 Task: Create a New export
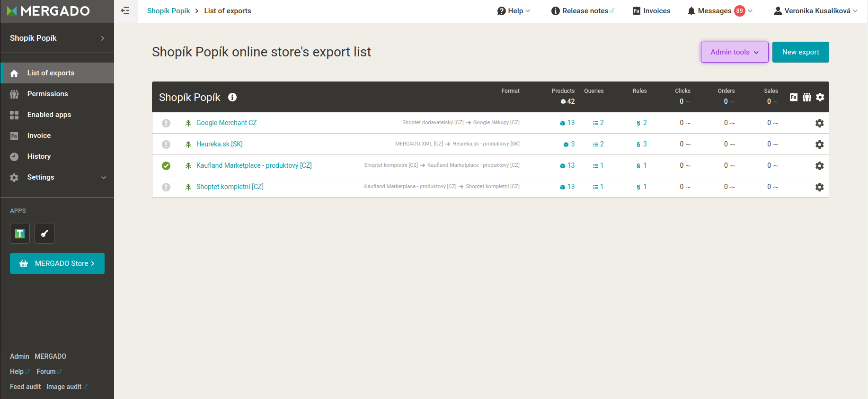800,52
